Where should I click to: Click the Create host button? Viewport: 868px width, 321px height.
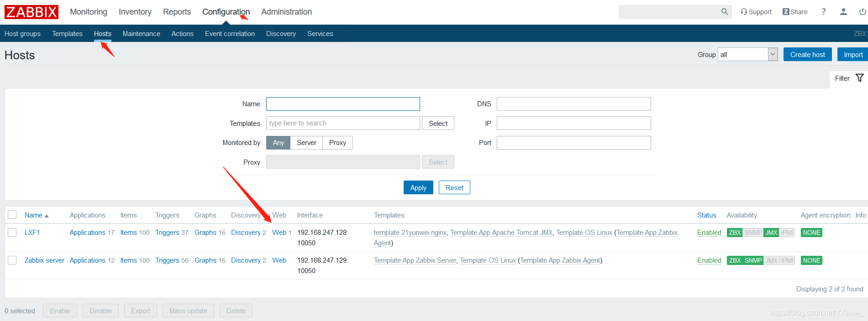pyautogui.click(x=808, y=54)
